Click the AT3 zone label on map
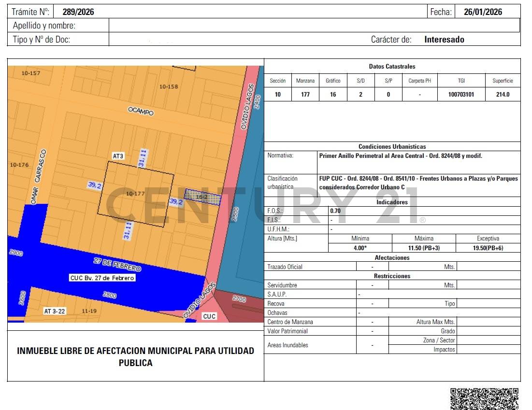Image resolution: width=532 pixels, height=410 pixels. pos(118,156)
